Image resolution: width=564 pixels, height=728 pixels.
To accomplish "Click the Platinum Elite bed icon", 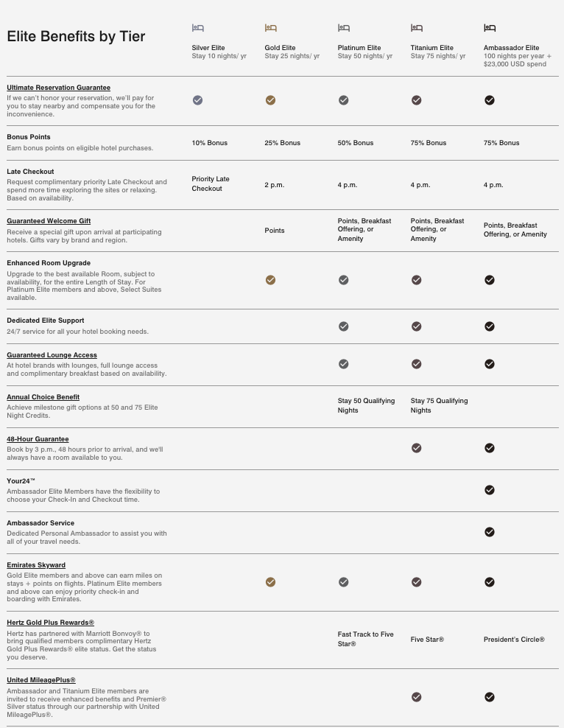I will click(344, 28).
